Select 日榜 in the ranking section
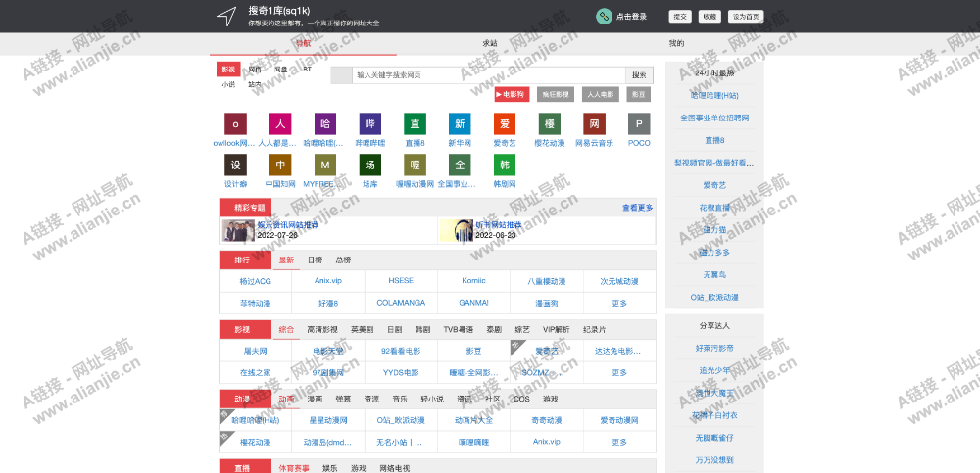This screenshot has width=980, height=473. coord(315,260)
